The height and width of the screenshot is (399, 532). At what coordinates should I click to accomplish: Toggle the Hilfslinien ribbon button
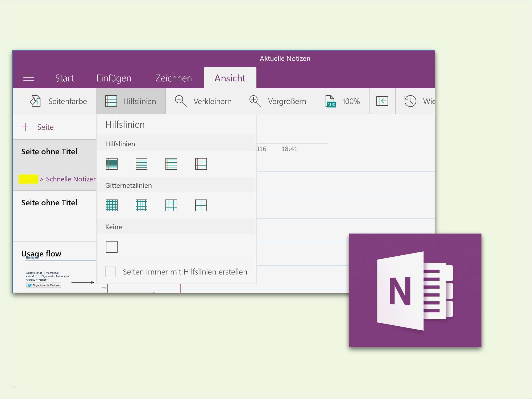(x=131, y=101)
